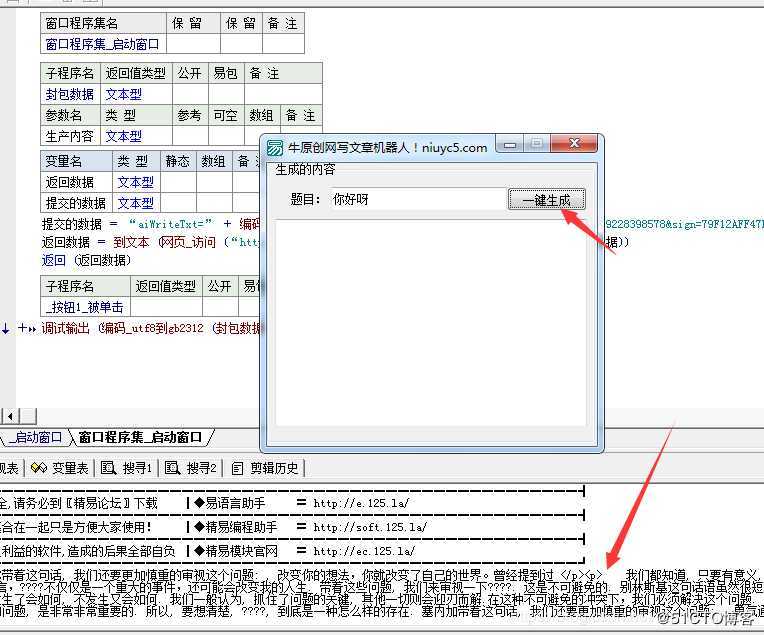Screen dimensions: 764x635
Task: Open the 变量表 panel tab
Action: point(59,468)
